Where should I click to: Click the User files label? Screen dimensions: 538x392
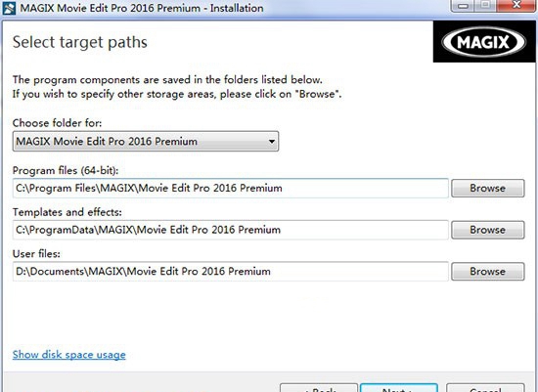click(36, 254)
